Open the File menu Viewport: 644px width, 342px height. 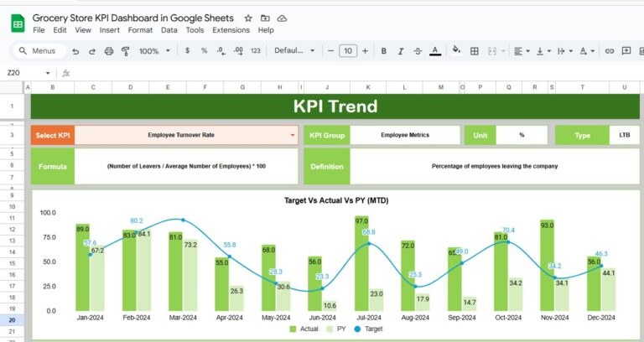(39, 30)
